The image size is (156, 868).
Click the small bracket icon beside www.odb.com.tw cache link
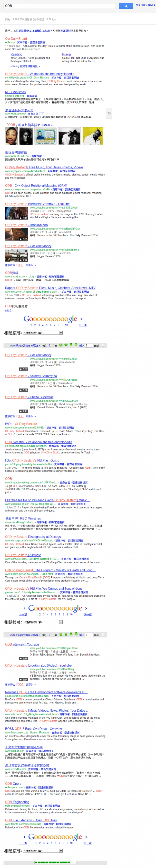click(x=41, y=114)
